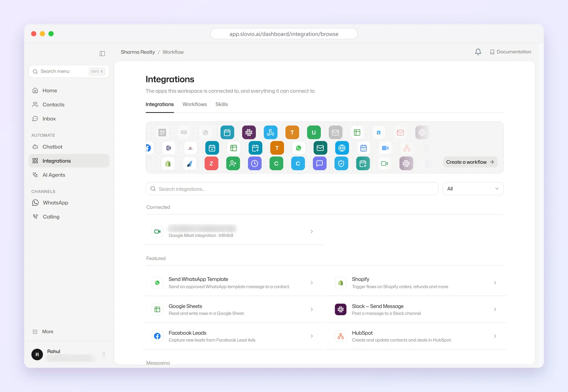This screenshot has height=392, width=568.
Task: Open Calling channel
Action: tap(69, 217)
